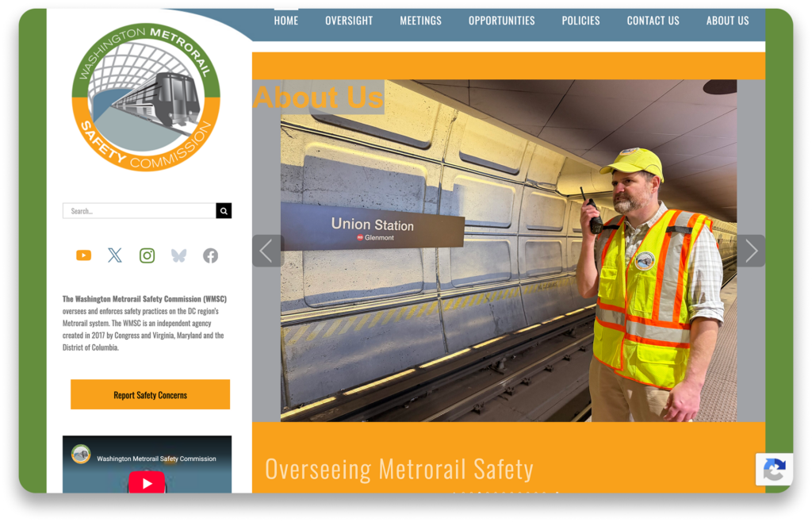Open the Contact Us menu item

pyautogui.click(x=653, y=21)
